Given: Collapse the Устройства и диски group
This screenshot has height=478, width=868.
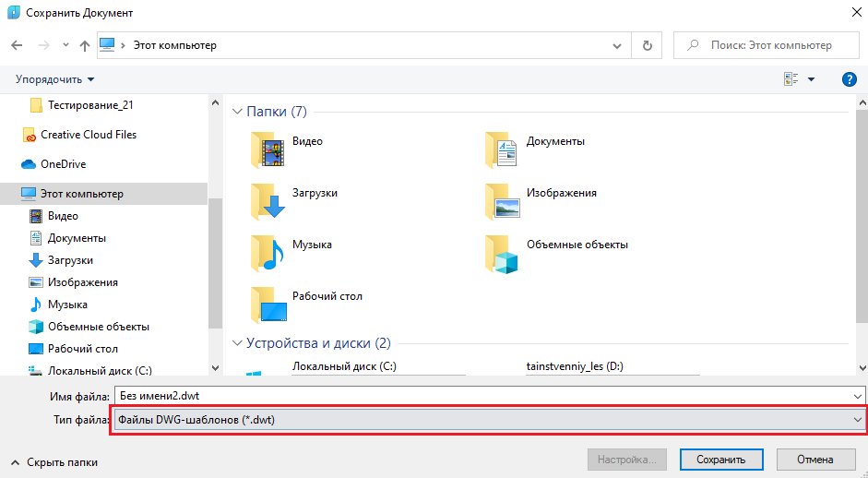Looking at the screenshot, I should coord(237,343).
